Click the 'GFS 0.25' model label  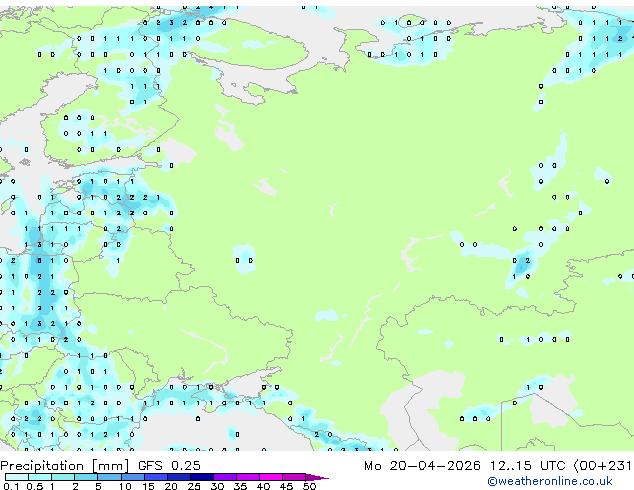coord(169,466)
